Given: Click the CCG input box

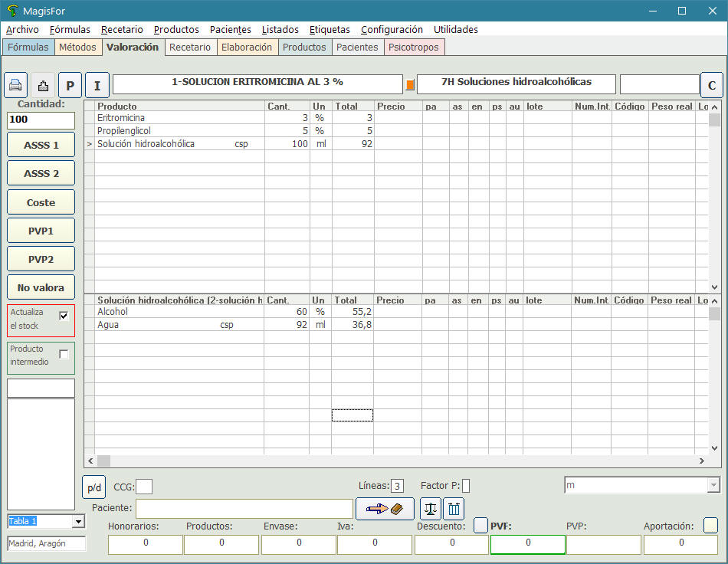Looking at the screenshot, I should click(x=144, y=487).
